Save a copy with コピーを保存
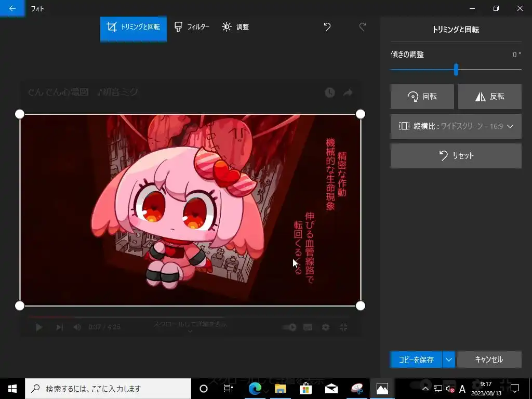Screen dimensions: 532x399 [x=416, y=360]
